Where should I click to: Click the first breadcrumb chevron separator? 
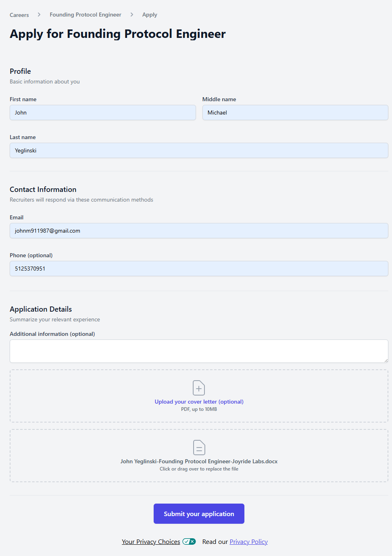point(39,15)
